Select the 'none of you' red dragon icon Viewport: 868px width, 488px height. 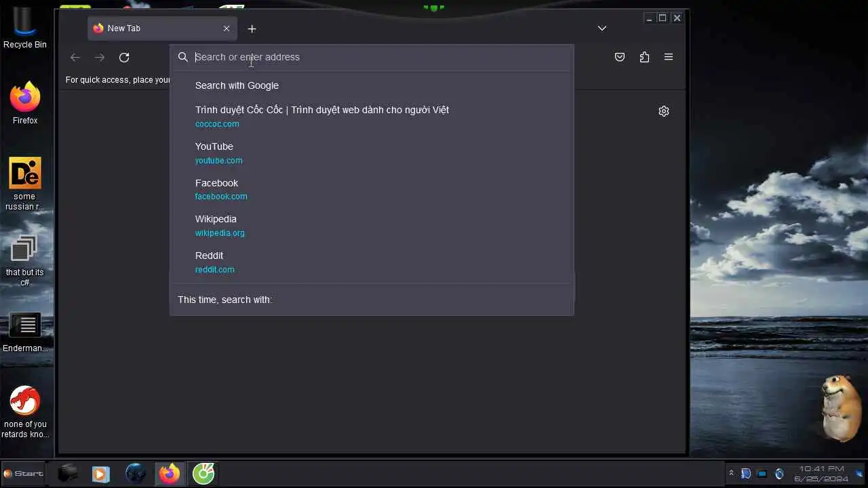click(25, 412)
